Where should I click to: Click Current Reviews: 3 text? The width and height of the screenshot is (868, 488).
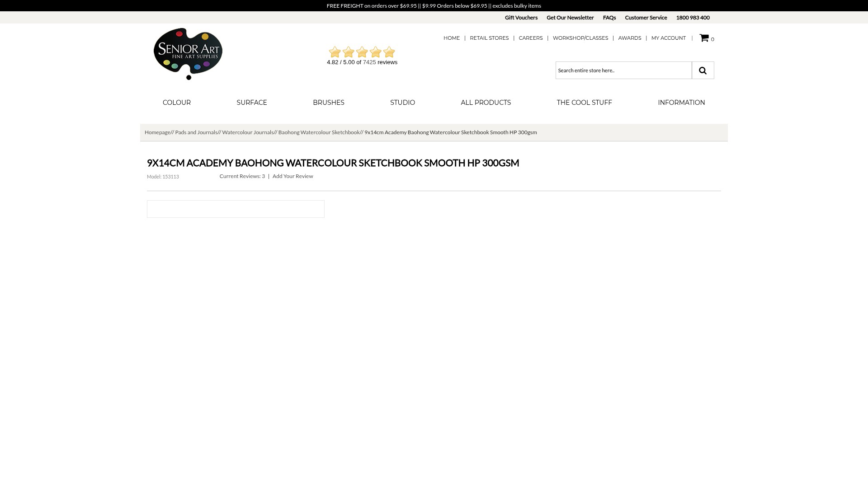242,176
